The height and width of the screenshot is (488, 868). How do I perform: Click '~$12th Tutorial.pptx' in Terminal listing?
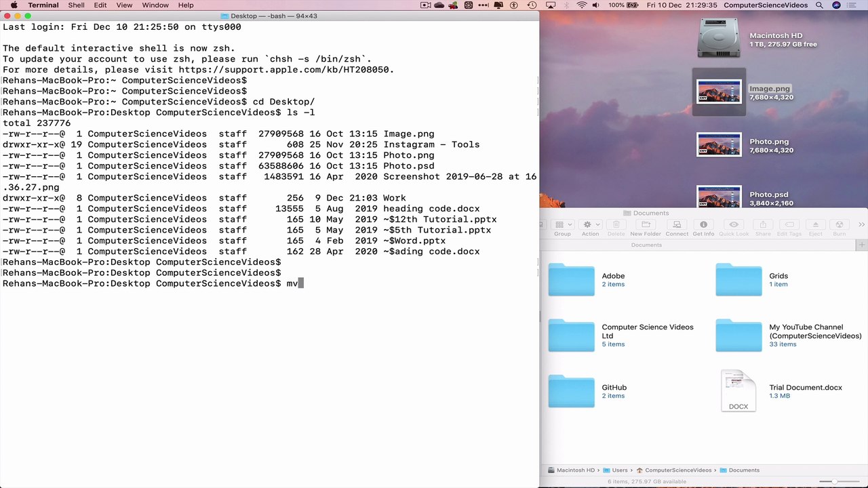pos(440,220)
